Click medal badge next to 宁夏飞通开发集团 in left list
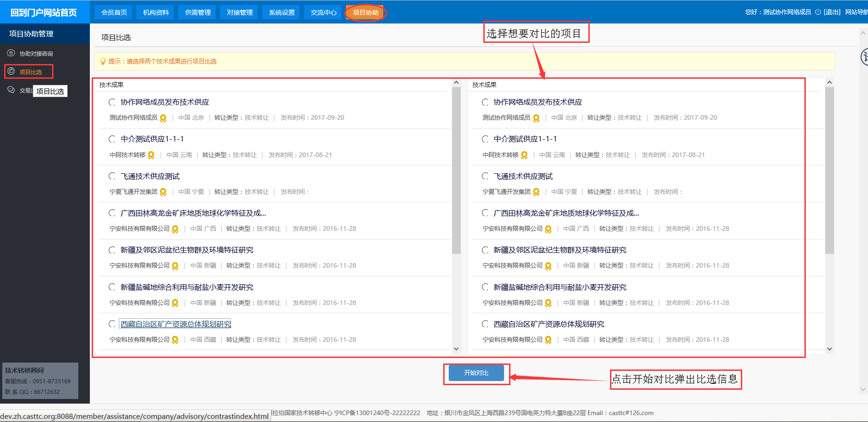 163,192
